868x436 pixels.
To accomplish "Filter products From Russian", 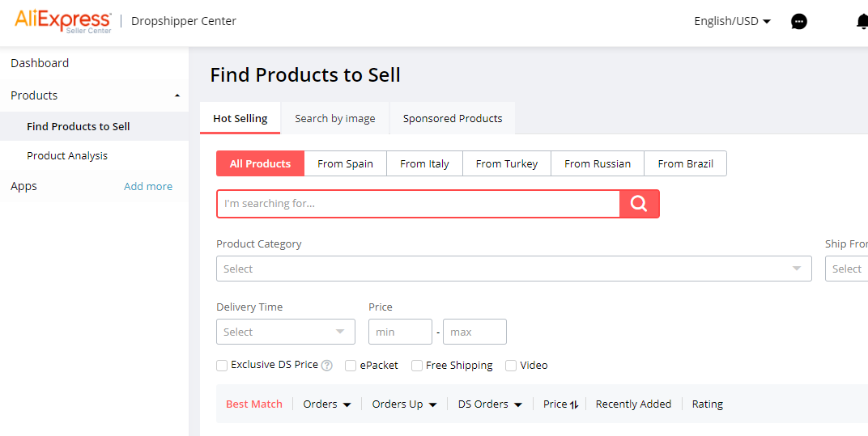I will click(x=598, y=163).
